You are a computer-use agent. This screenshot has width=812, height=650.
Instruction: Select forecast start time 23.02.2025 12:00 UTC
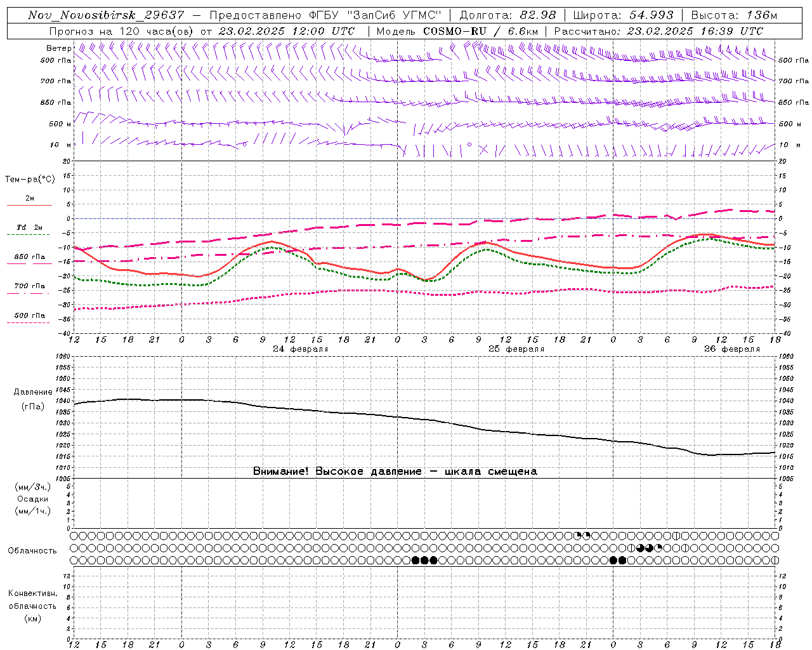[x=286, y=30]
